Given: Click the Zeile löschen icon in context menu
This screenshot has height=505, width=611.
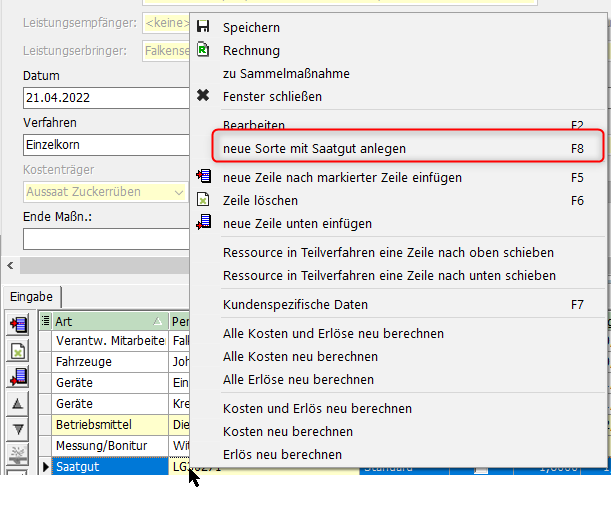Looking at the screenshot, I should click(204, 200).
